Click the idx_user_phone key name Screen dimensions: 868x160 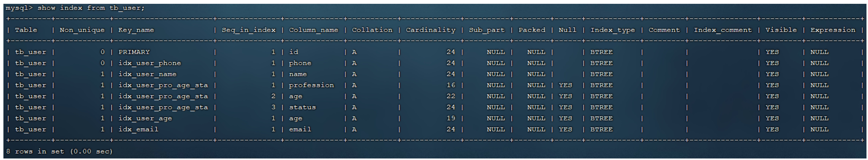[x=149, y=63]
